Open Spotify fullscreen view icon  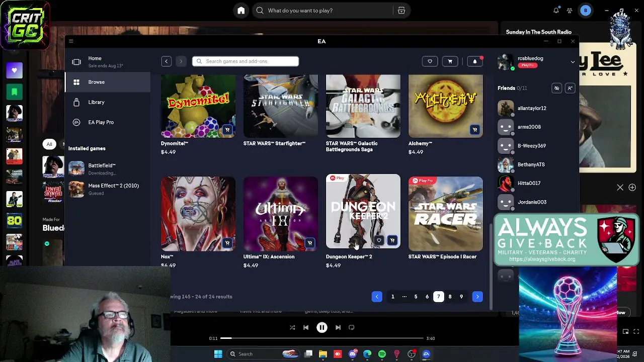click(x=637, y=331)
